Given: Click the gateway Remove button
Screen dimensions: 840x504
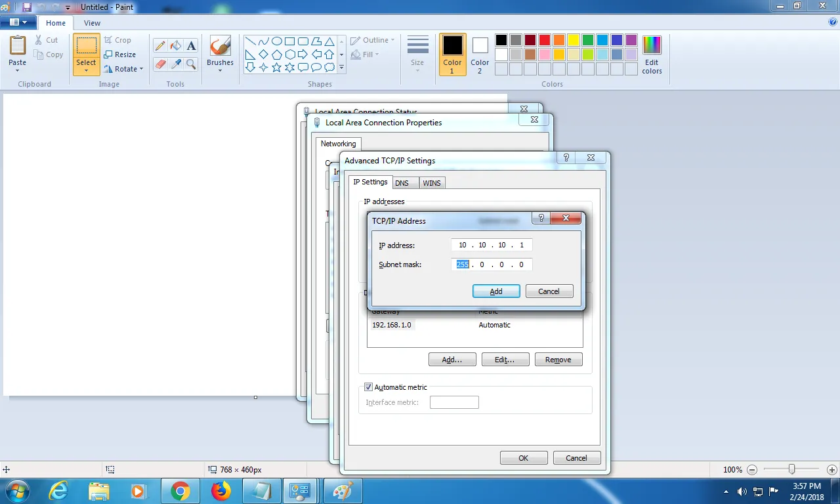Looking at the screenshot, I should [558, 360].
